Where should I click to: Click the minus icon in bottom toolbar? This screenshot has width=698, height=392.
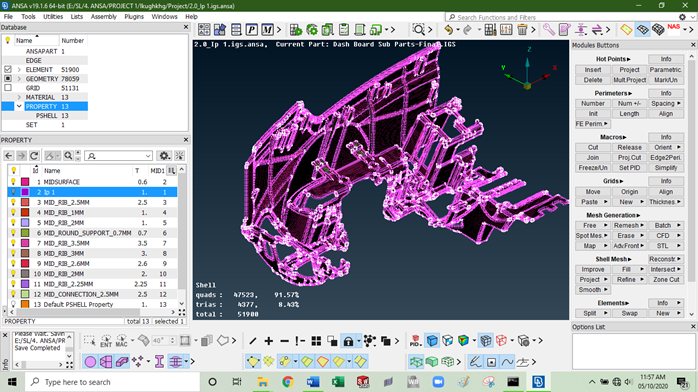coord(284,341)
